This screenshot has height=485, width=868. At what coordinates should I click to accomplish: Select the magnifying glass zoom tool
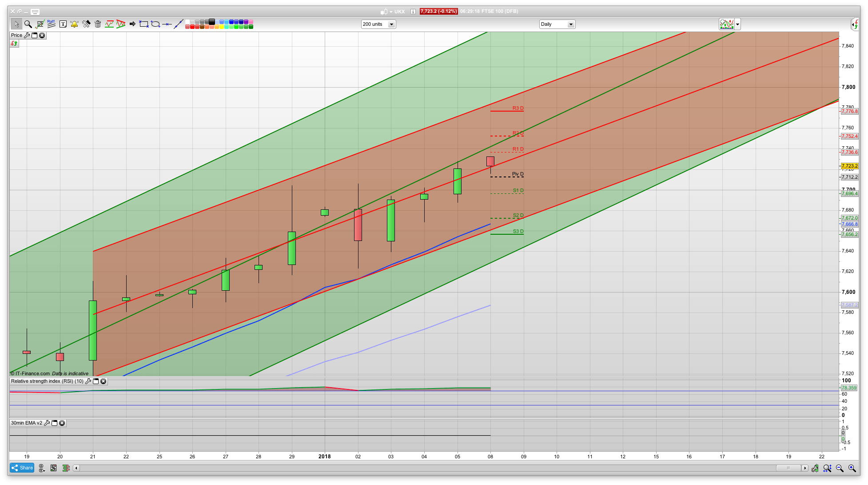[28, 24]
